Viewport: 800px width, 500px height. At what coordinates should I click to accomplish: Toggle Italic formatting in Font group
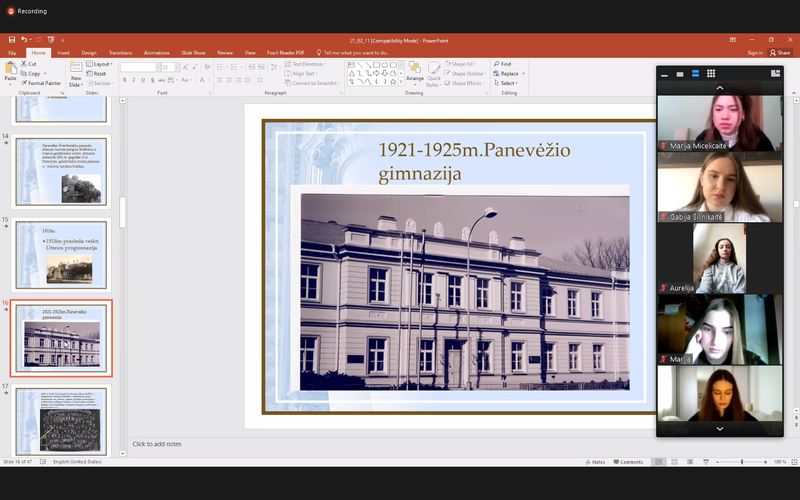(133, 80)
